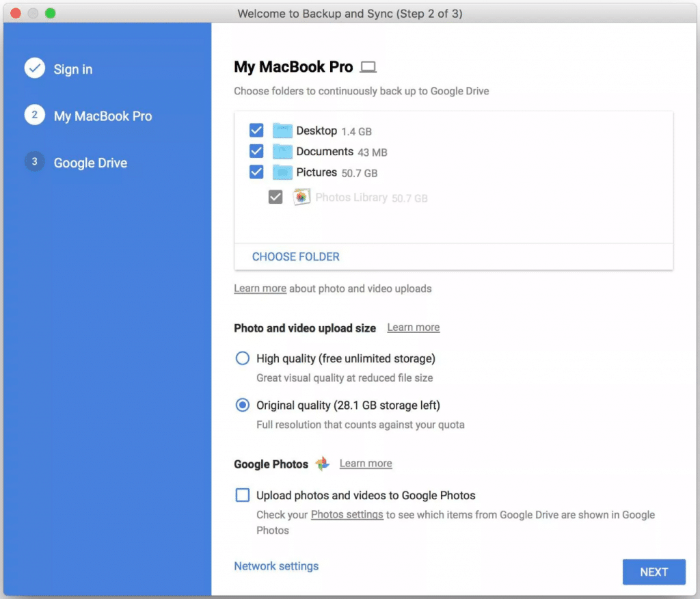This screenshot has height=599, width=700.
Task: Select High quality upload size option
Action: tap(243, 358)
